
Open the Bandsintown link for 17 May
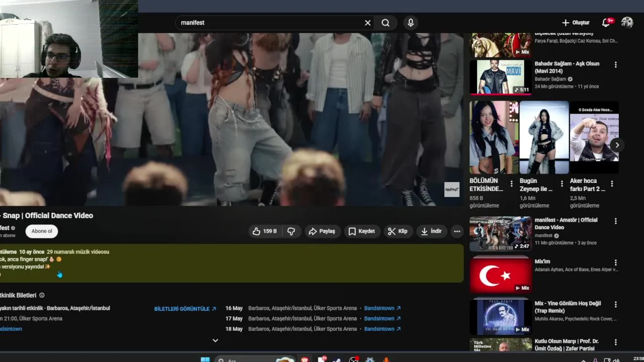pyautogui.click(x=382, y=319)
